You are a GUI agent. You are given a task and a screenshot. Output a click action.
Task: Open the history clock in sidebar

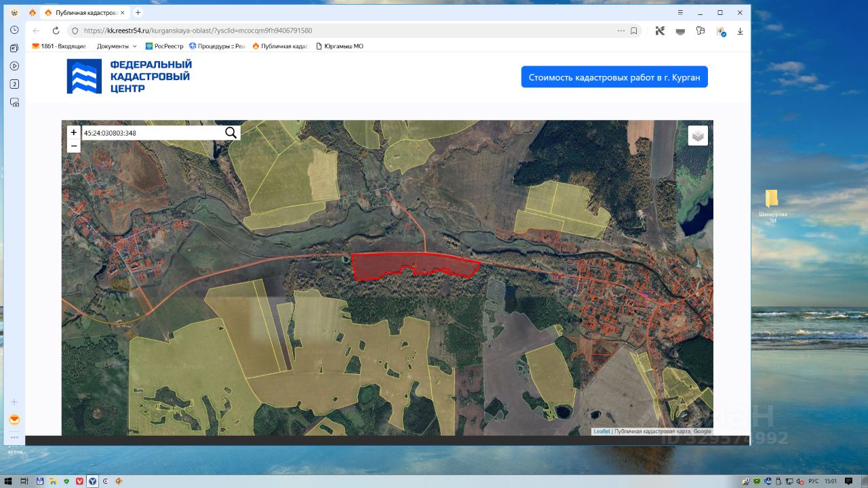point(14,30)
